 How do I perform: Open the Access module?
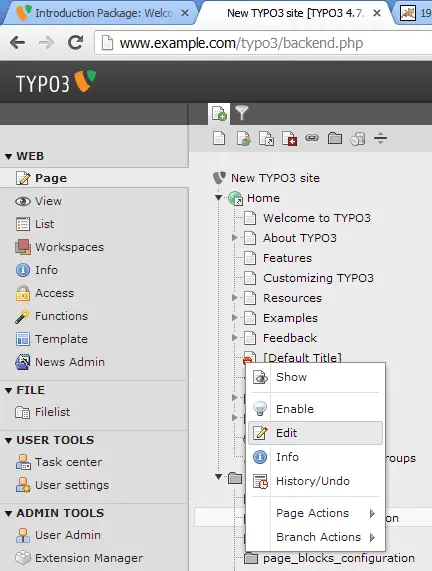tap(44, 293)
